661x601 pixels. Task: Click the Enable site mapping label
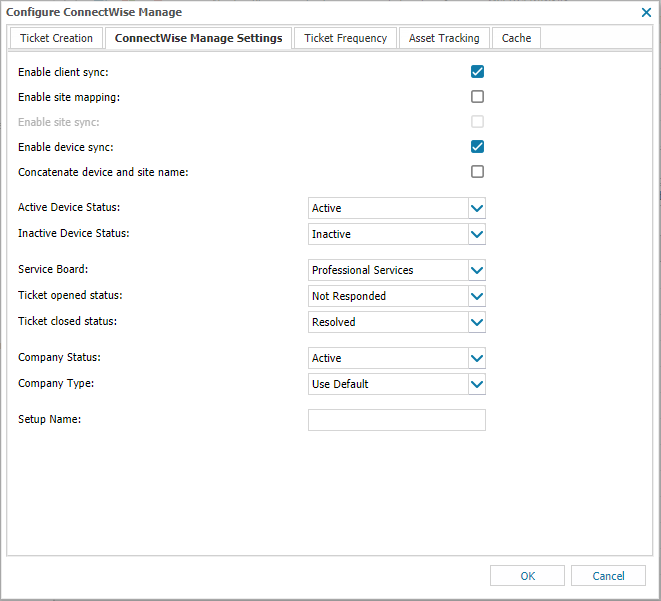point(69,97)
